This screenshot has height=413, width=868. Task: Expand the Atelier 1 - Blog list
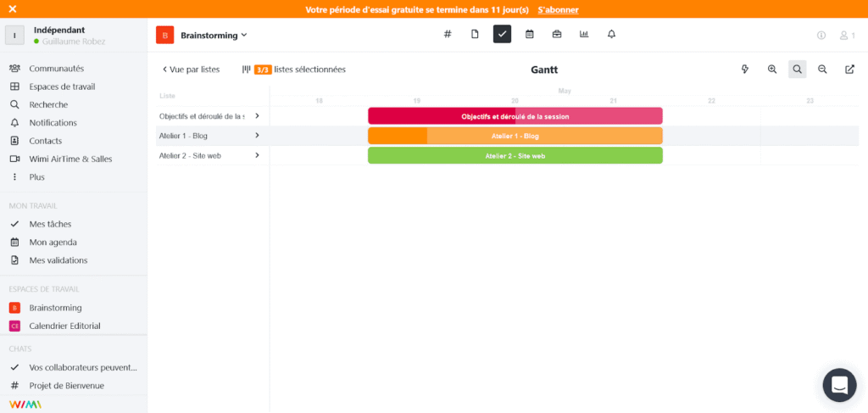(x=257, y=136)
